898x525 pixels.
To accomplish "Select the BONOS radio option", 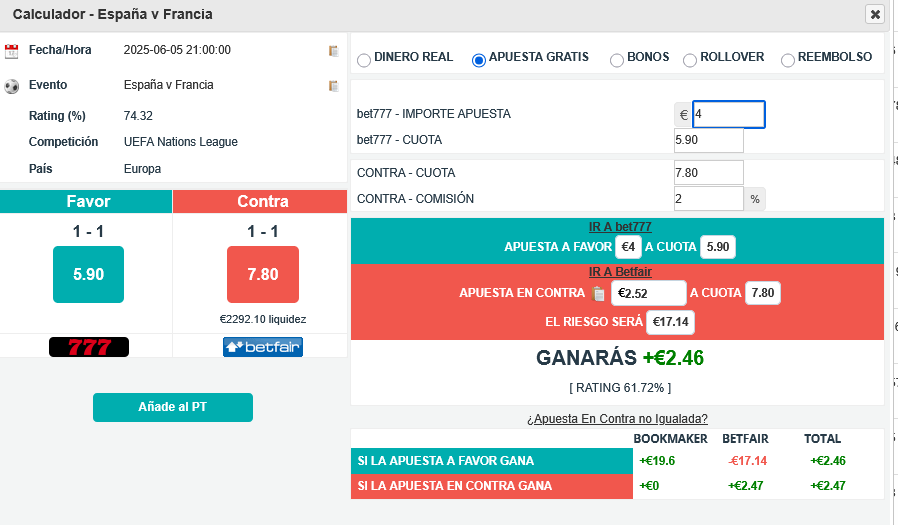I will 617,60.
